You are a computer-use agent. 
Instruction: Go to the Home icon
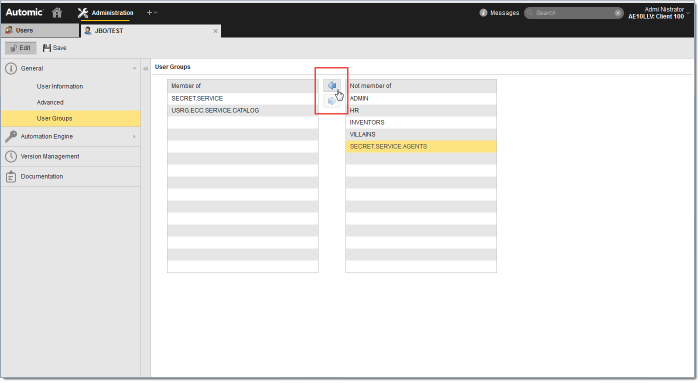[x=57, y=12]
